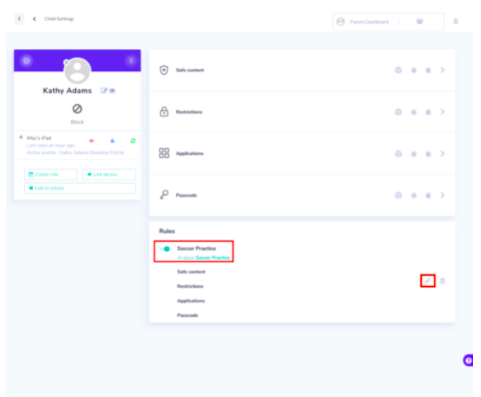Click the notification bell icon

coord(456,22)
